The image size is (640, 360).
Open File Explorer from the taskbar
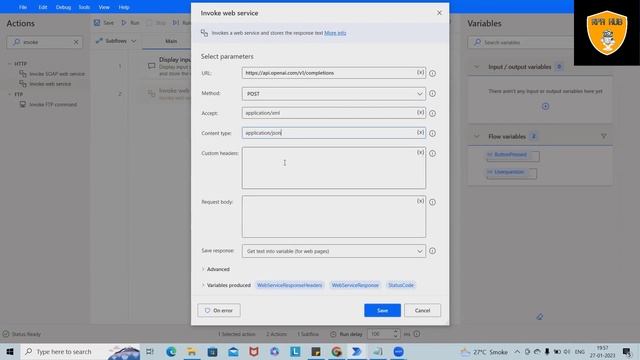coord(191,351)
